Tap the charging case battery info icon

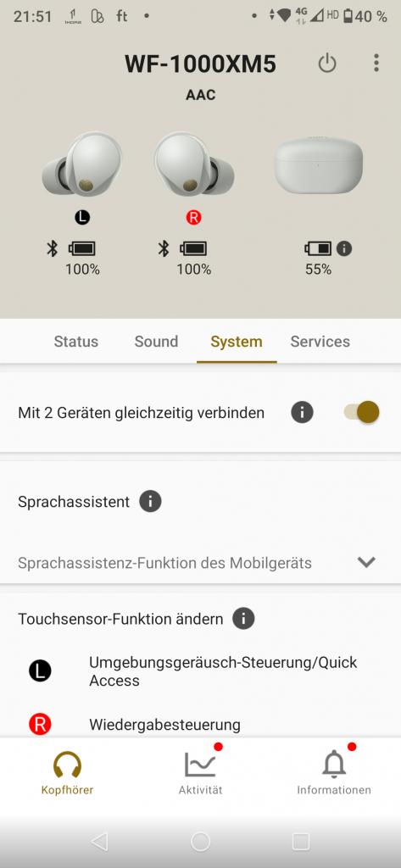coord(344,248)
